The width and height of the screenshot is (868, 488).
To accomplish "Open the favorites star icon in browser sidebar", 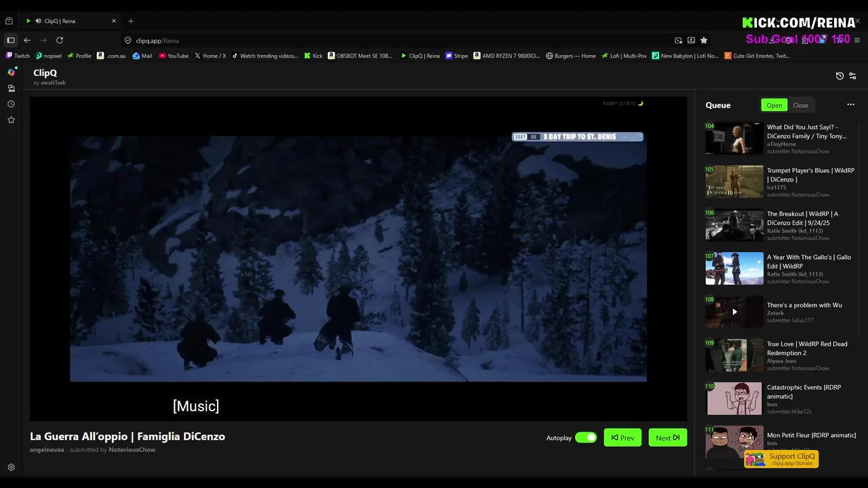I will [11, 120].
